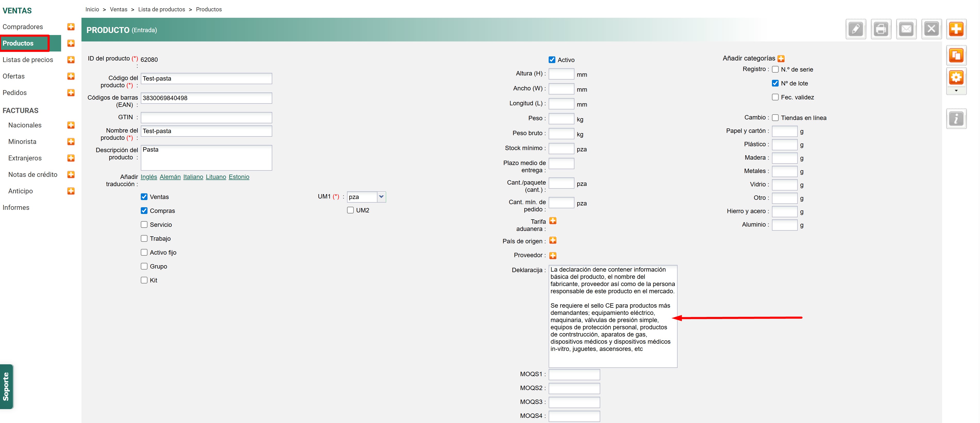The width and height of the screenshot is (980, 423).
Task: Click the edit pencil icon
Action: click(855, 29)
